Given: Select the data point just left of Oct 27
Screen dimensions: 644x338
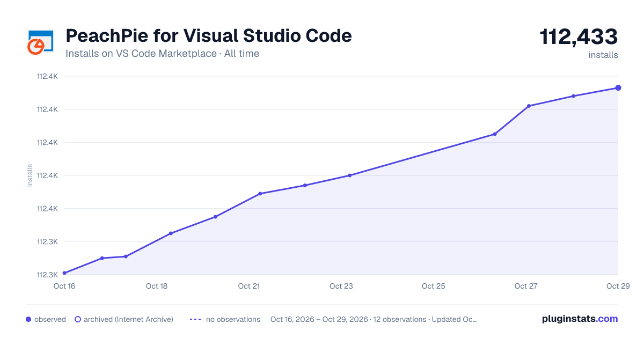Looking at the screenshot, I should 495,134.
